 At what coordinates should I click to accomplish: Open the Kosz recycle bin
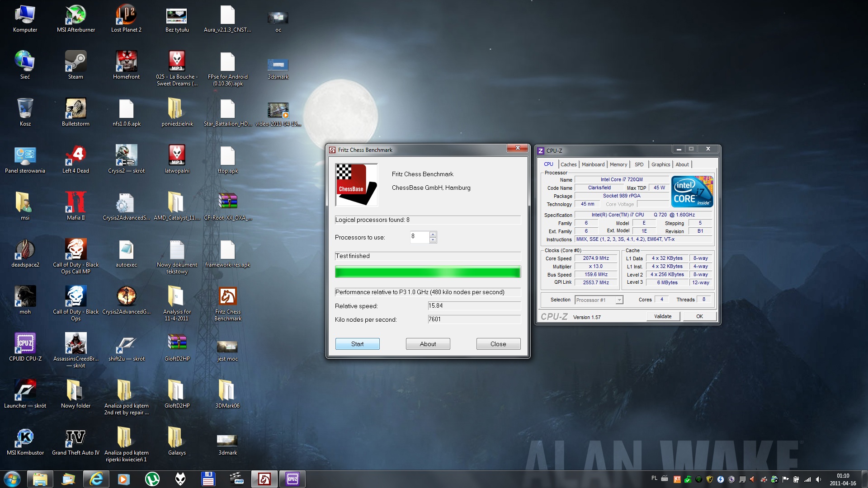pyautogui.click(x=25, y=113)
